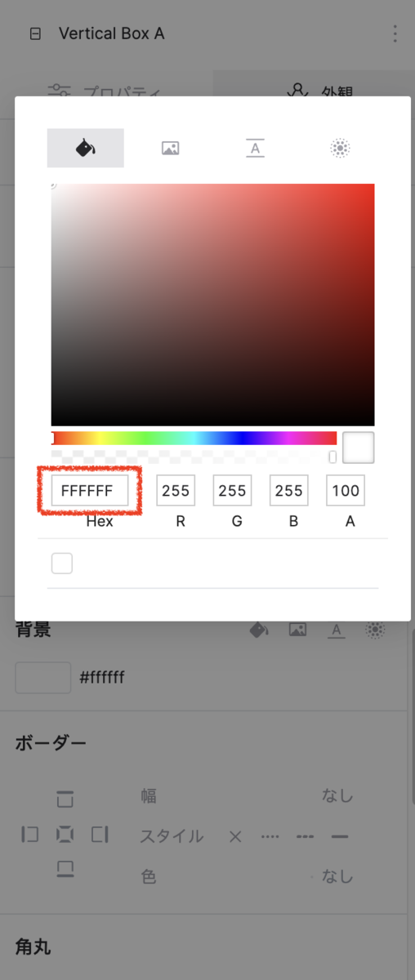Click the R value field
This screenshot has height=980, width=415.
176,491
